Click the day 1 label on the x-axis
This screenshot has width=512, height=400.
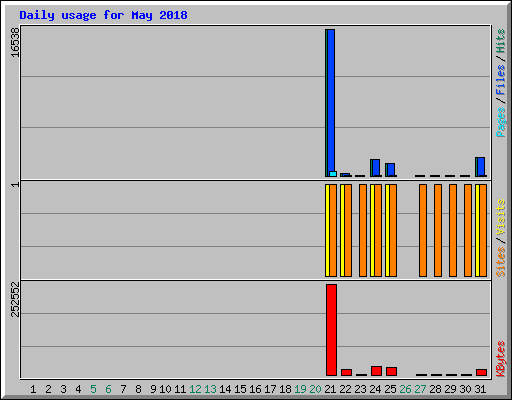point(33,389)
